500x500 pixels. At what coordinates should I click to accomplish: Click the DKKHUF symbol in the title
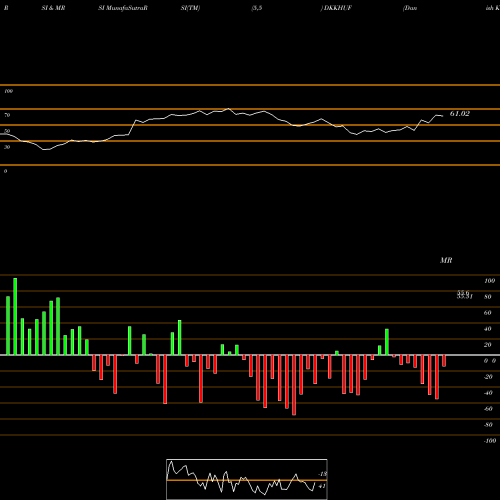pyautogui.click(x=337, y=8)
